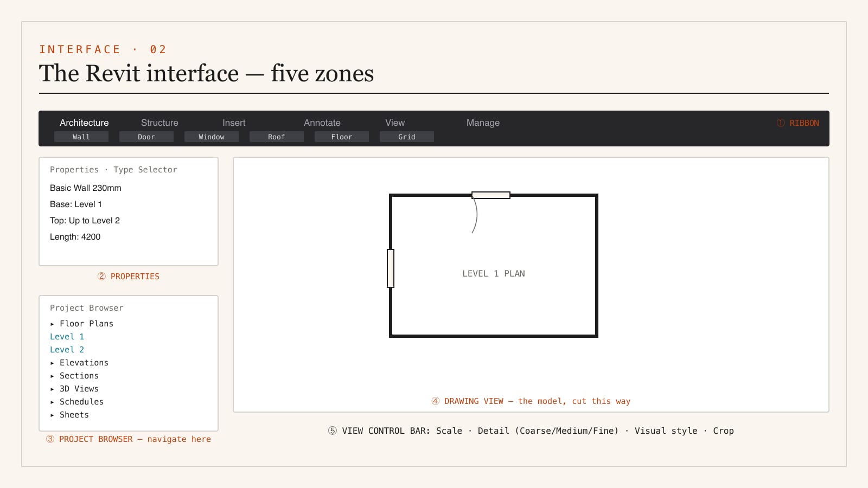Open the Level 1 floor plan link

point(67,337)
